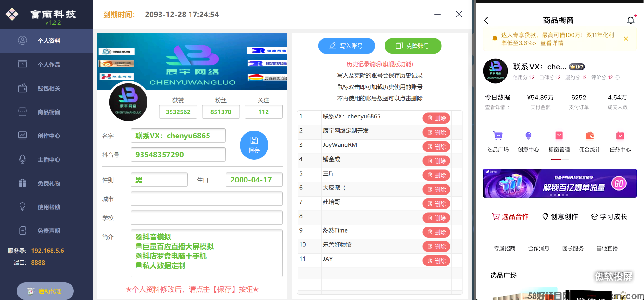The image size is (644, 300).
Task: Open the 团长服务 link
Action: pyautogui.click(x=573, y=248)
